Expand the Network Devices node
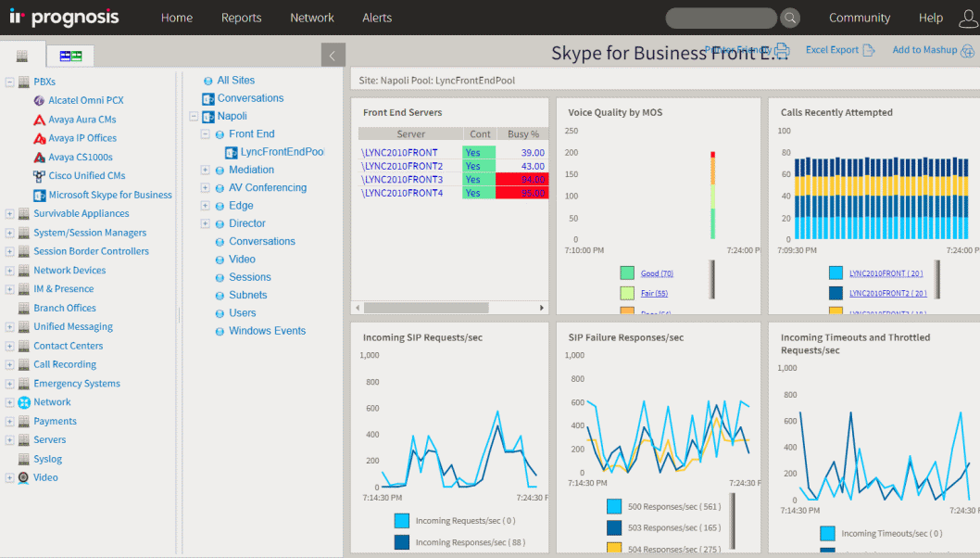980x558 pixels. pos(9,271)
